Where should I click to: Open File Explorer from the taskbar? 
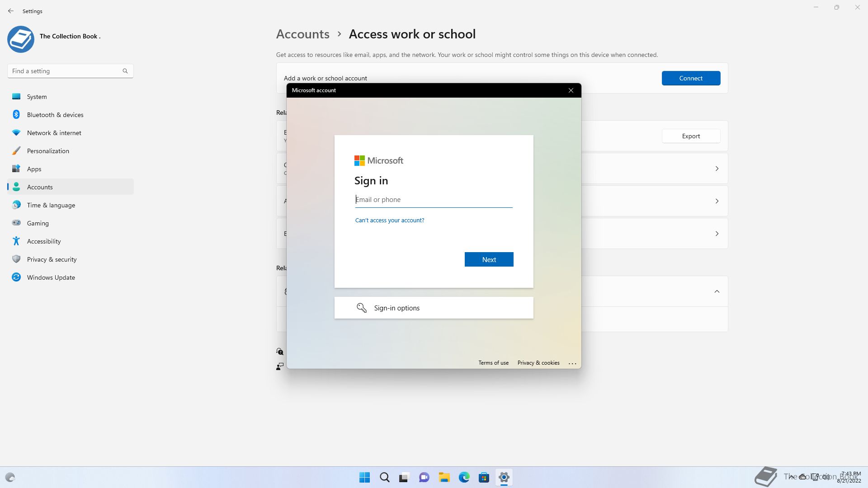click(444, 477)
